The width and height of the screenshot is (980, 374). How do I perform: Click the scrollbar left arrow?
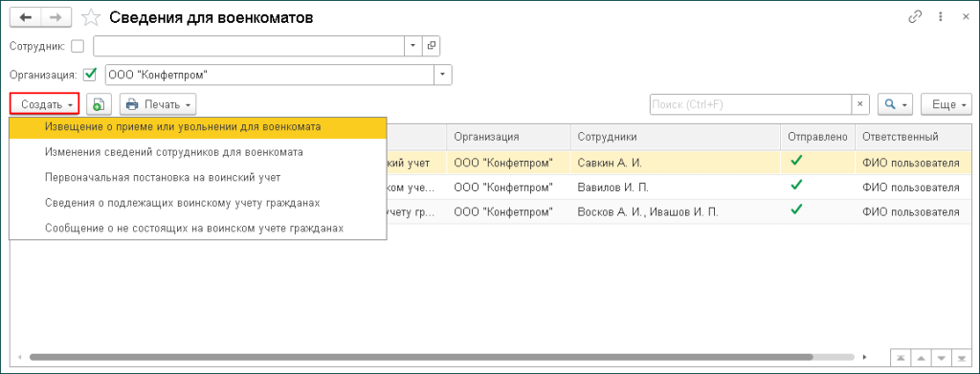19,358
